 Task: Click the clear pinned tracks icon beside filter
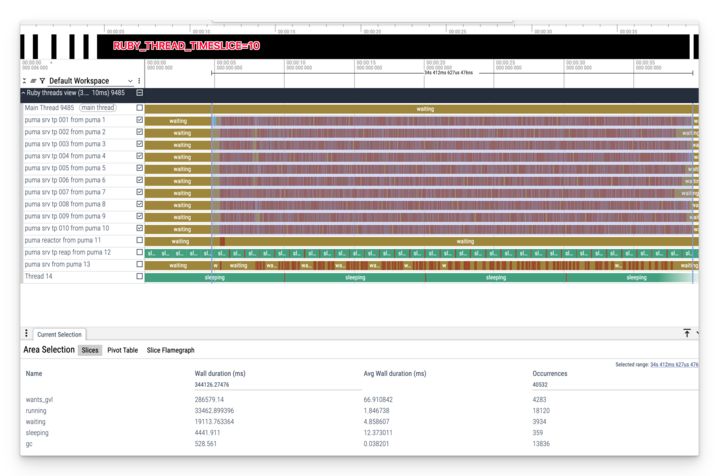click(x=33, y=81)
